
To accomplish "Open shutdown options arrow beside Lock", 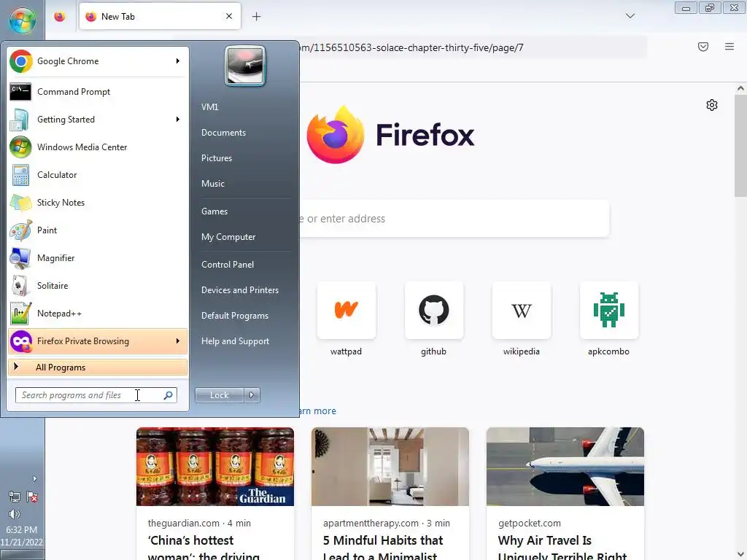I will click(x=252, y=395).
